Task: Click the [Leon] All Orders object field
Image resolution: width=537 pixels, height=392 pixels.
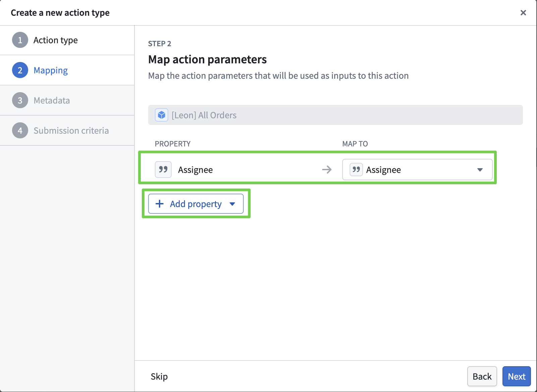Action: tap(335, 115)
